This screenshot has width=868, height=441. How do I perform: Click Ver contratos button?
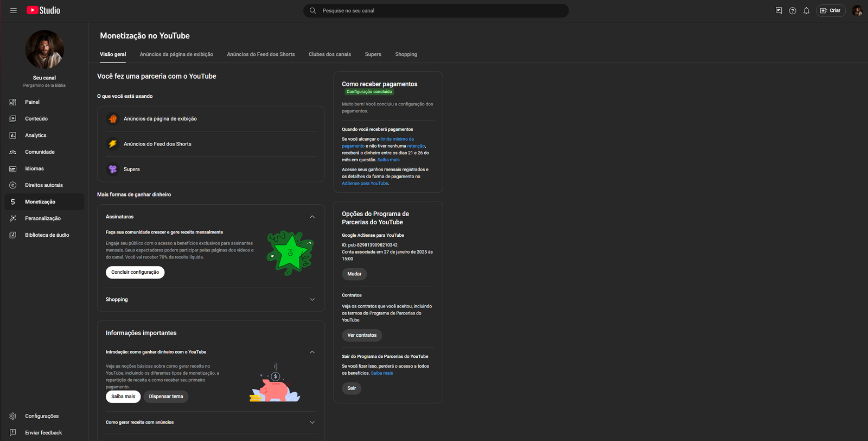(362, 335)
